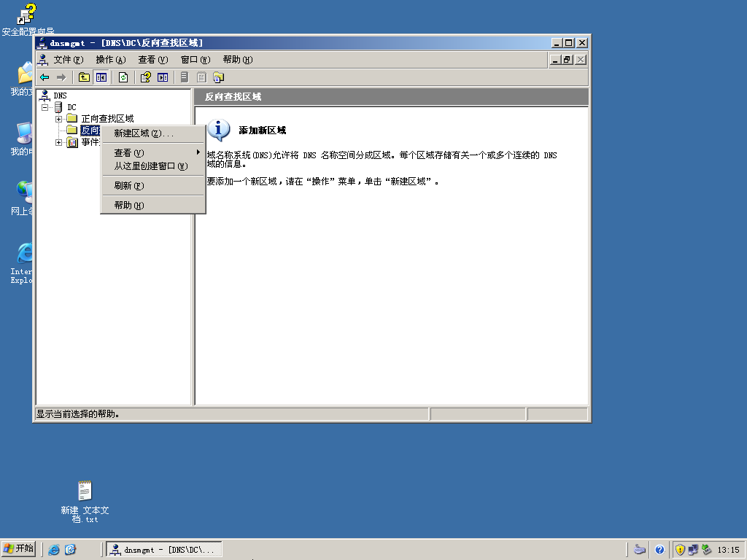747x560 pixels.
Task: Launch Internet Explorer from quick launch
Action: [x=54, y=550]
